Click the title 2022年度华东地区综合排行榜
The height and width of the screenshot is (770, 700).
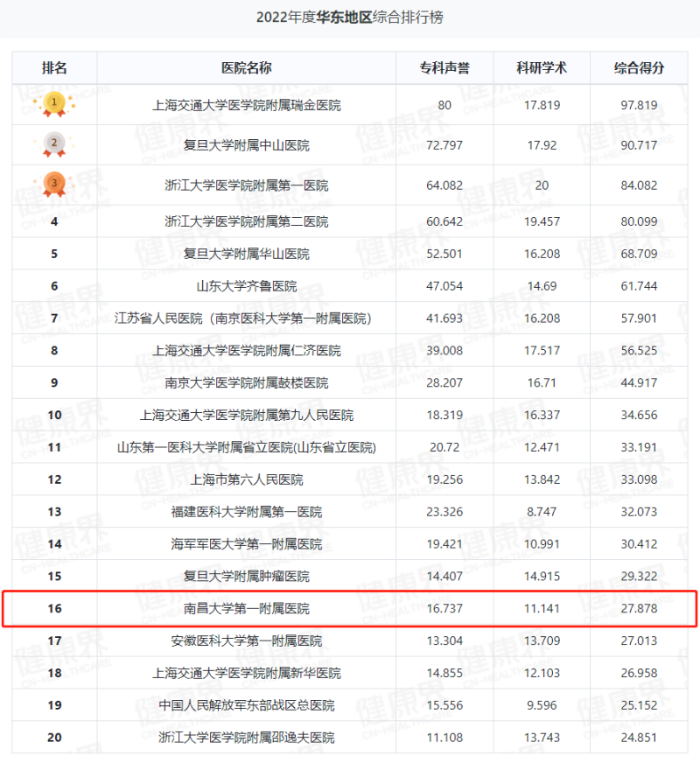pos(350,17)
